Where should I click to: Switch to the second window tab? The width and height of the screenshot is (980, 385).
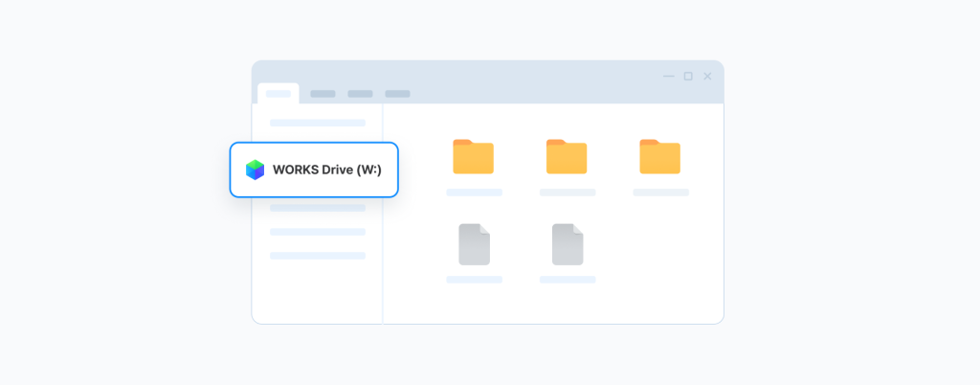(x=323, y=94)
